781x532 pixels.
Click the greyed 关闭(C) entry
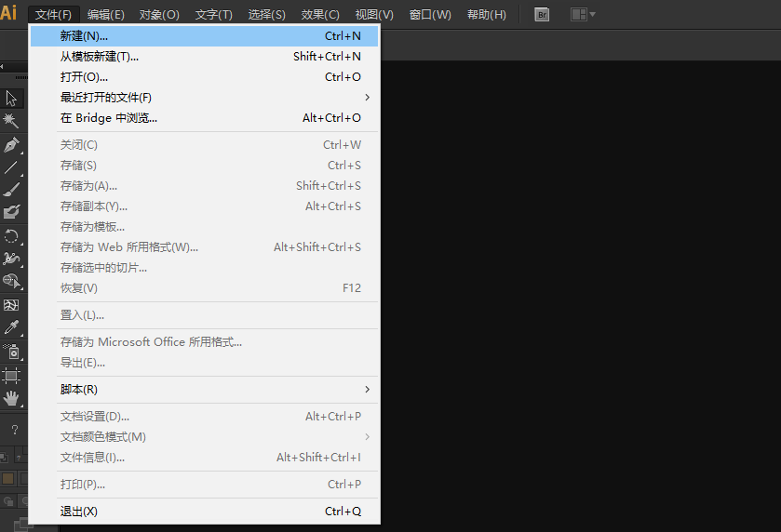coord(204,145)
